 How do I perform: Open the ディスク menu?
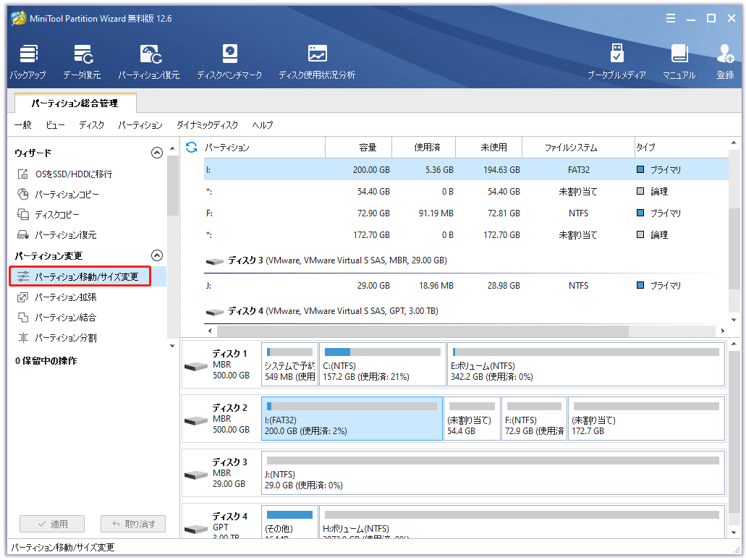click(91, 125)
